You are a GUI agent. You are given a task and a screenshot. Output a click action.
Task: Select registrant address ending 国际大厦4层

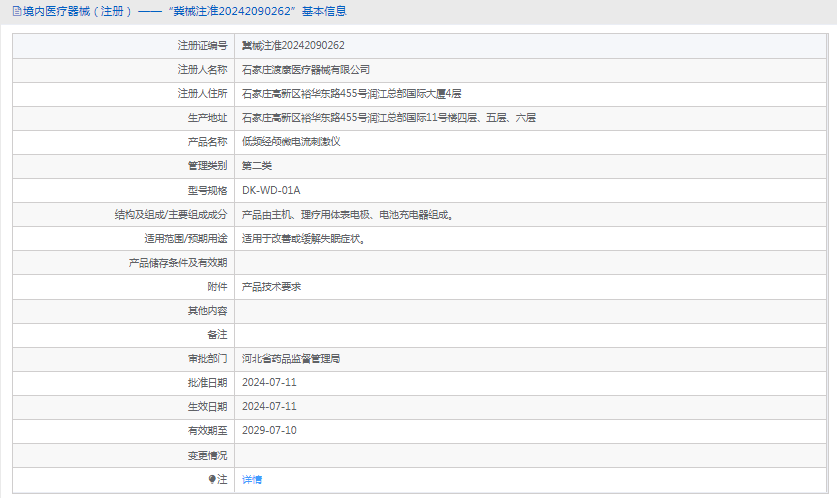pyautogui.click(x=351, y=94)
